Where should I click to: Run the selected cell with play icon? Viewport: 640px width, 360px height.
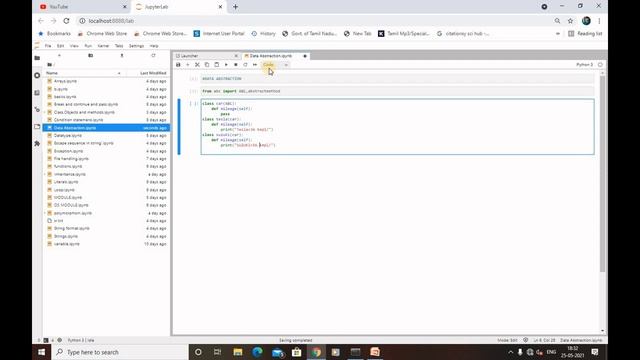pos(226,65)
